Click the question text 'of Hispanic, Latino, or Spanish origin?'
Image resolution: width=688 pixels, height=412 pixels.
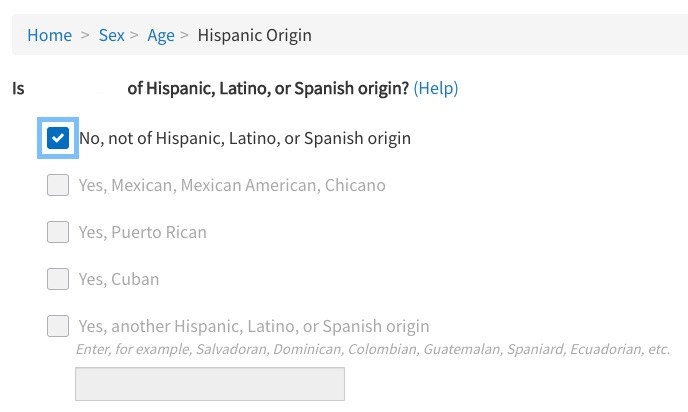pyautogui.click(x=268, y=88)
